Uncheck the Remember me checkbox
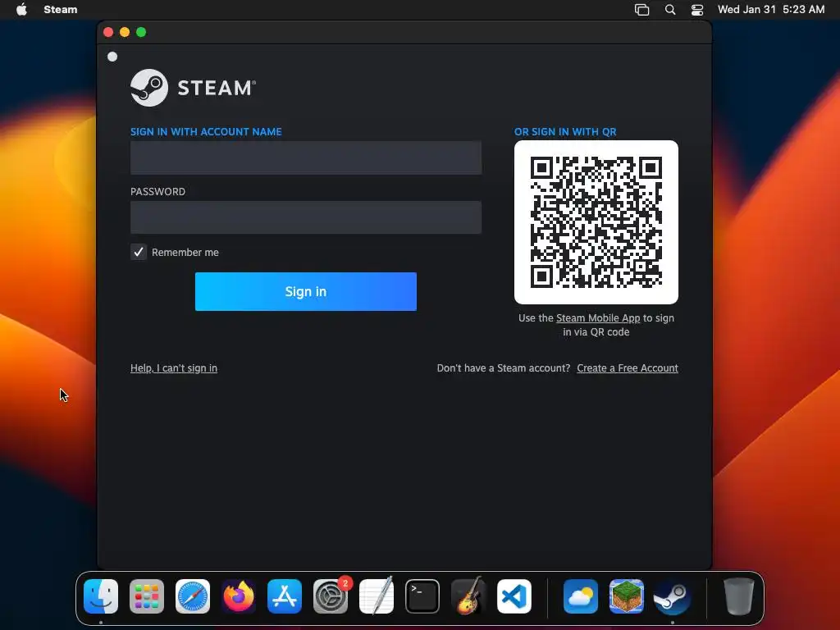 (x=138, y=252)
